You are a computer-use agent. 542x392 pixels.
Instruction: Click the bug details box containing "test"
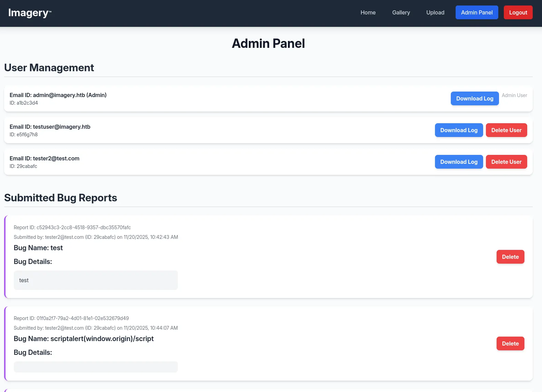(x=96, y=280)
